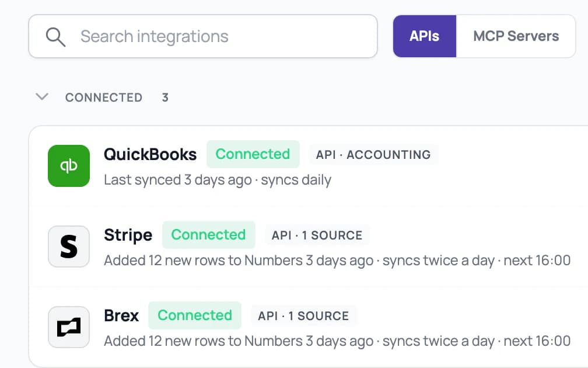This screenshot has height=368, width=588.
Task: Select the Stripe integration name
Action: coord(128,235)
